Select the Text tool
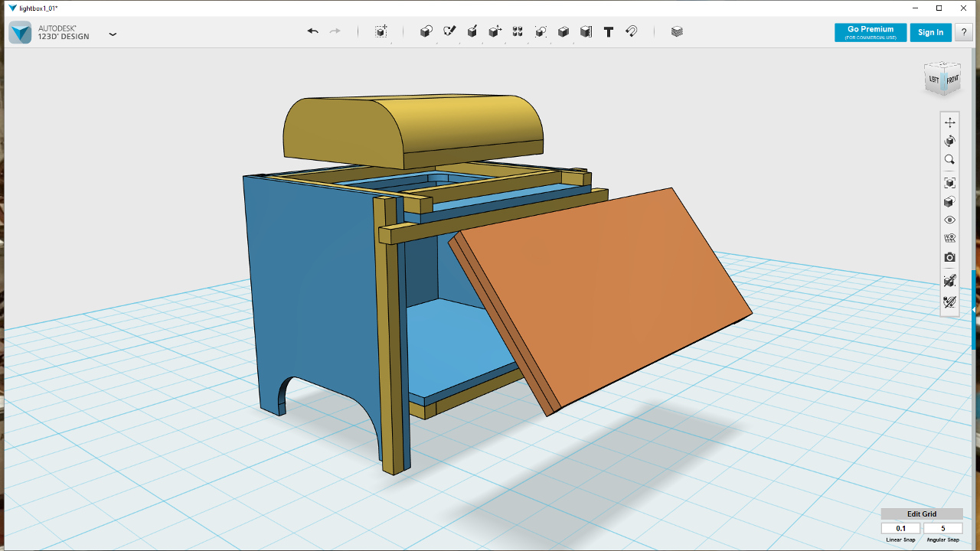Screen dimensions: 980x551 click(x=609, y=31)
